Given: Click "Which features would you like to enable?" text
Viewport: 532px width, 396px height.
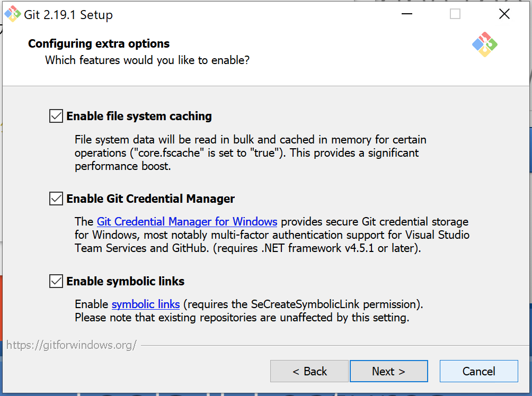Looking at the screenshot, I should [x=147, y=60].
